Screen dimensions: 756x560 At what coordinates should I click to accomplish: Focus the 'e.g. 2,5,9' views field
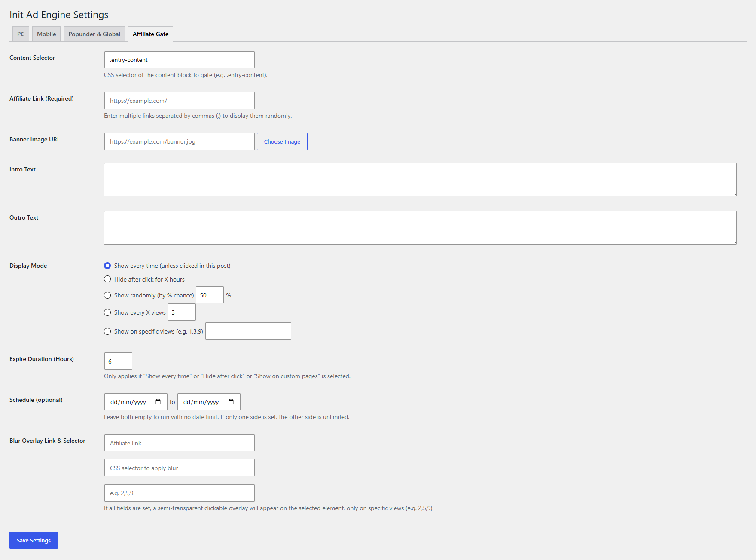[179, 493]
